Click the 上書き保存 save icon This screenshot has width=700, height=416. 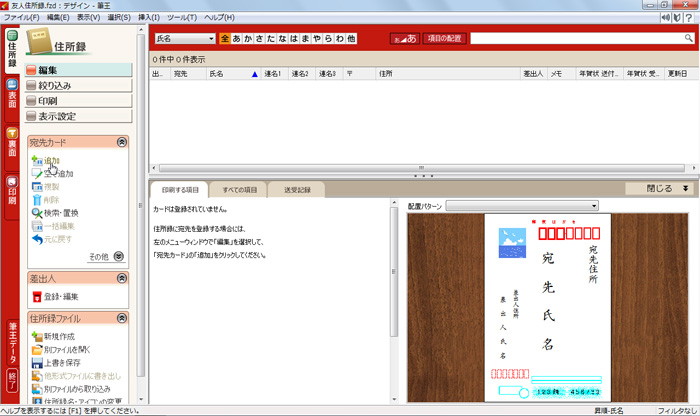(36, 363)
